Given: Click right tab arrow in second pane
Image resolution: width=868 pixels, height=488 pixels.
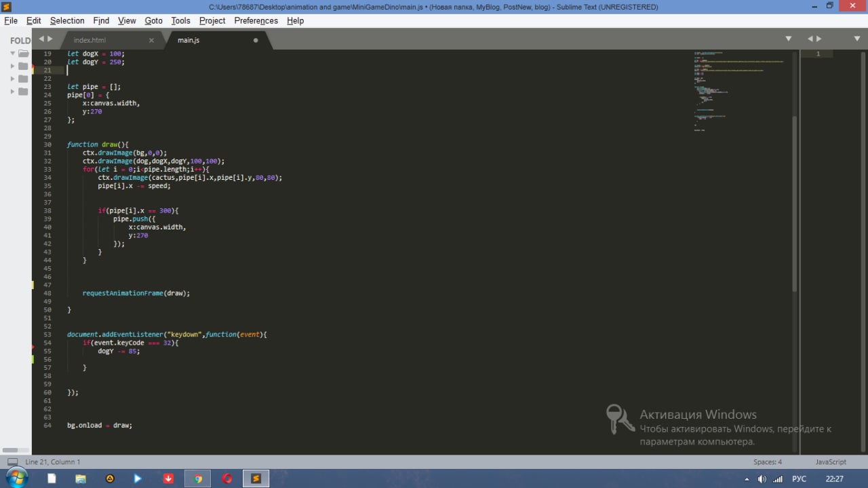Looking at the screenshot, I should pos(818,39).
